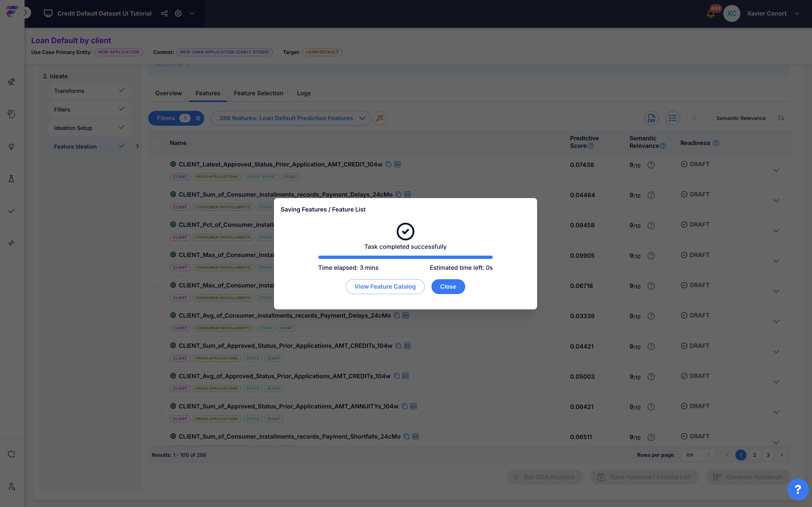Screen dimensions: 812x507
Task: Switch to the Logs tab
Action: tap(304, 93)
